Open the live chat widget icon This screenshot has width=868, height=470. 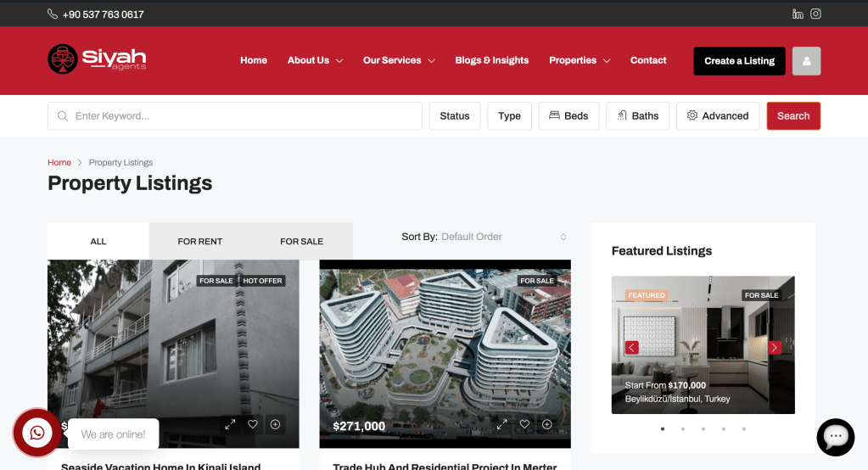tap(835, 437)
